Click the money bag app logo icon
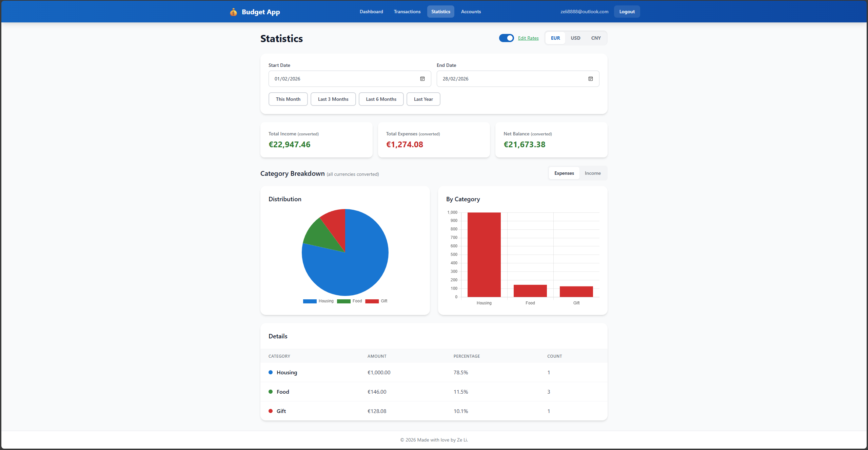868x450 pixels. click(x=233, y=12)
